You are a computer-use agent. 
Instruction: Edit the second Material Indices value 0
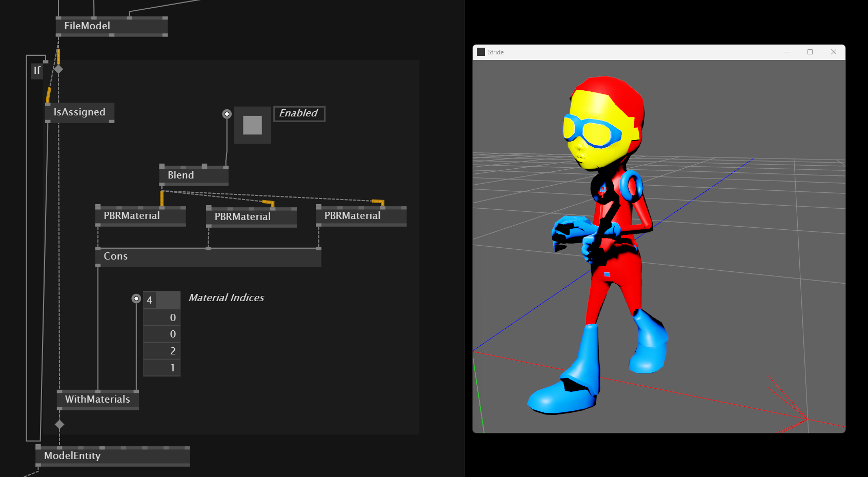click(162, 334)
